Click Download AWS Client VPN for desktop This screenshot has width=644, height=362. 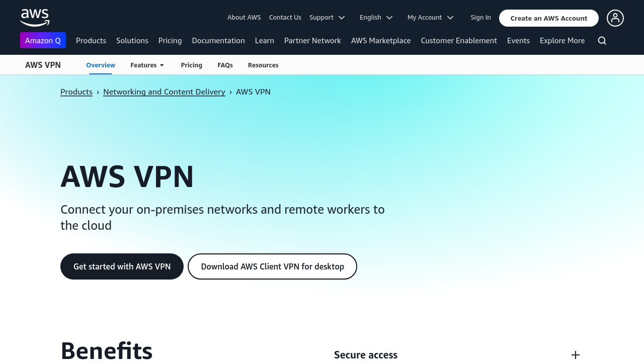(x=272, y=266)
